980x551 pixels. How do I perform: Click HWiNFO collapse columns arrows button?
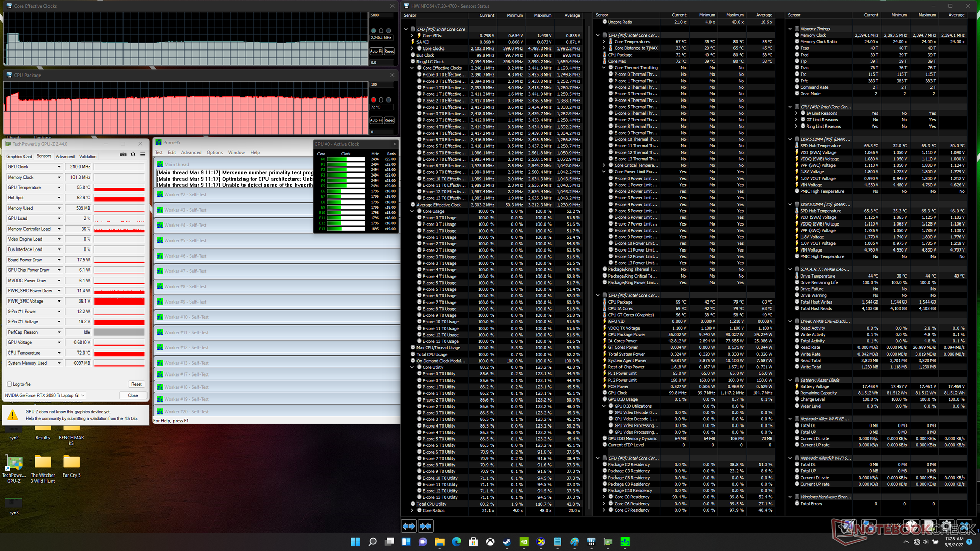coord(426,526)
